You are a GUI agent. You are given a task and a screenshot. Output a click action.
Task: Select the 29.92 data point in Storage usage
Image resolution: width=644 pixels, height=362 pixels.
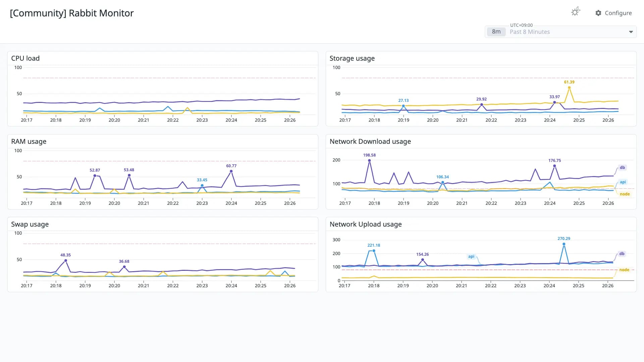[x=482, y=105]
